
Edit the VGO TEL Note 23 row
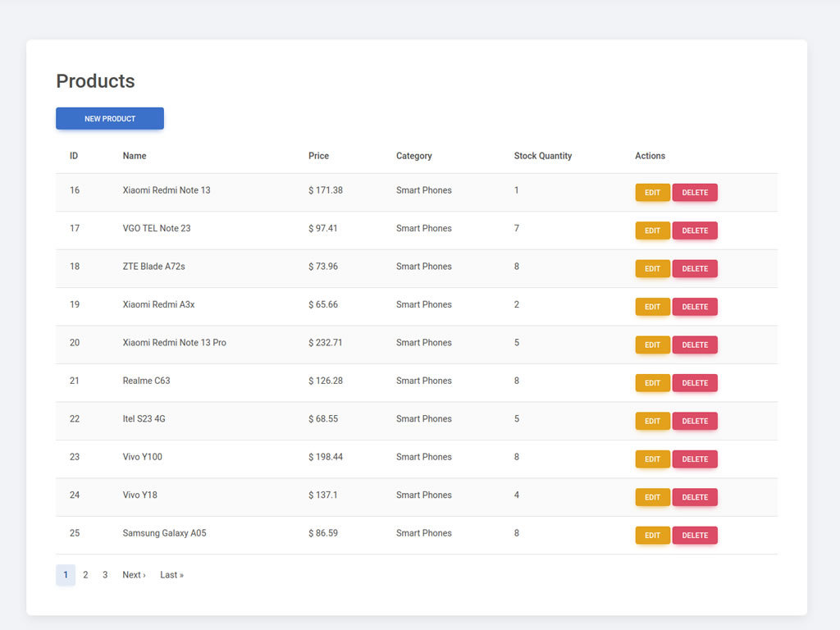(x=652, y=231)
